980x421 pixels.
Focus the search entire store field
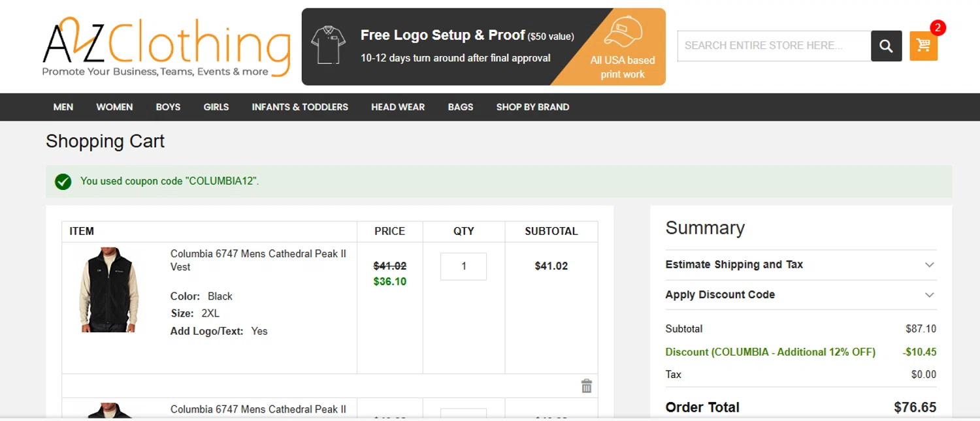tap(774, 46)
